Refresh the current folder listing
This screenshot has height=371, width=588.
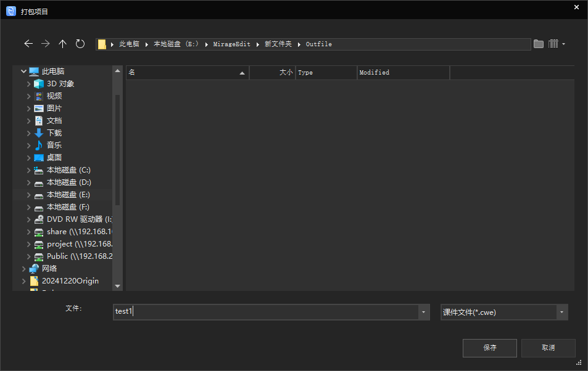tap(80, 44)
